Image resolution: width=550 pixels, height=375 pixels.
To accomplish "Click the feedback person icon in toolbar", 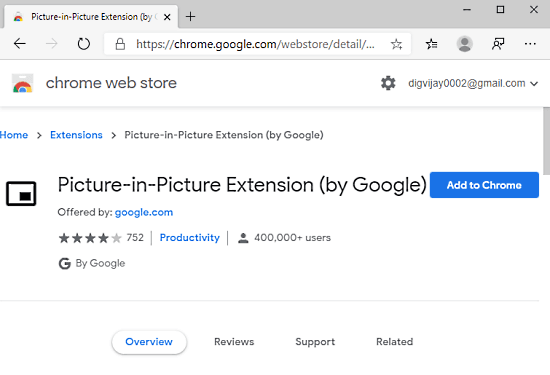I will [498, 44].
